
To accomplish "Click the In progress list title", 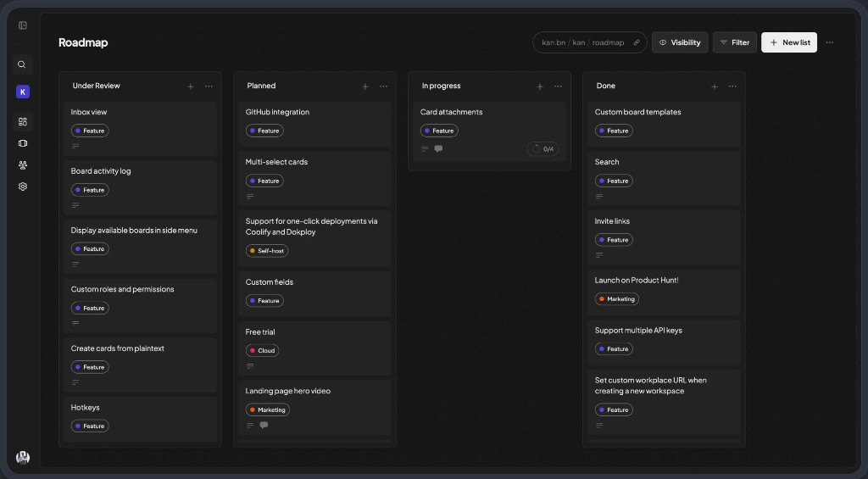I will pyautogui.click(x=441, y=86).
